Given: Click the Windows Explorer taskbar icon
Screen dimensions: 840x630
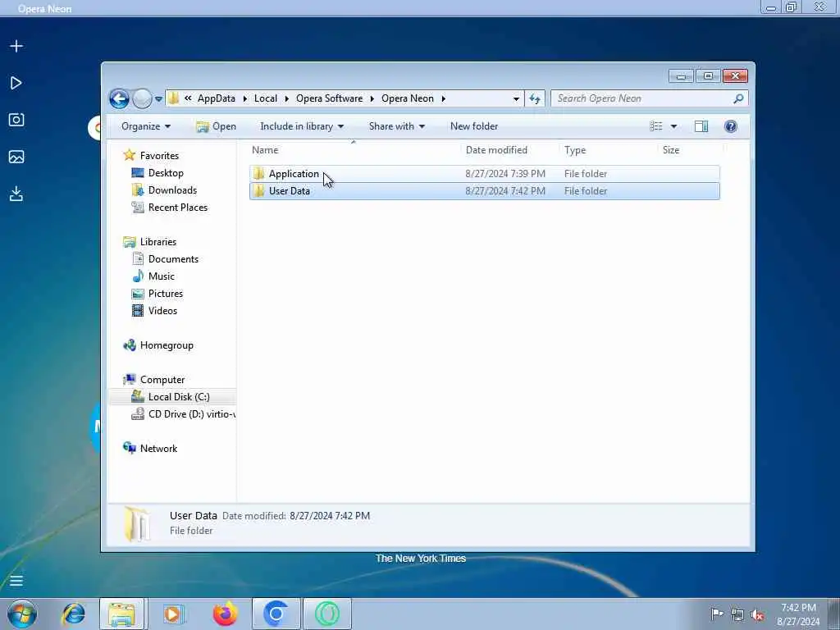Looking at the screenshot, I should coord(121,614).
